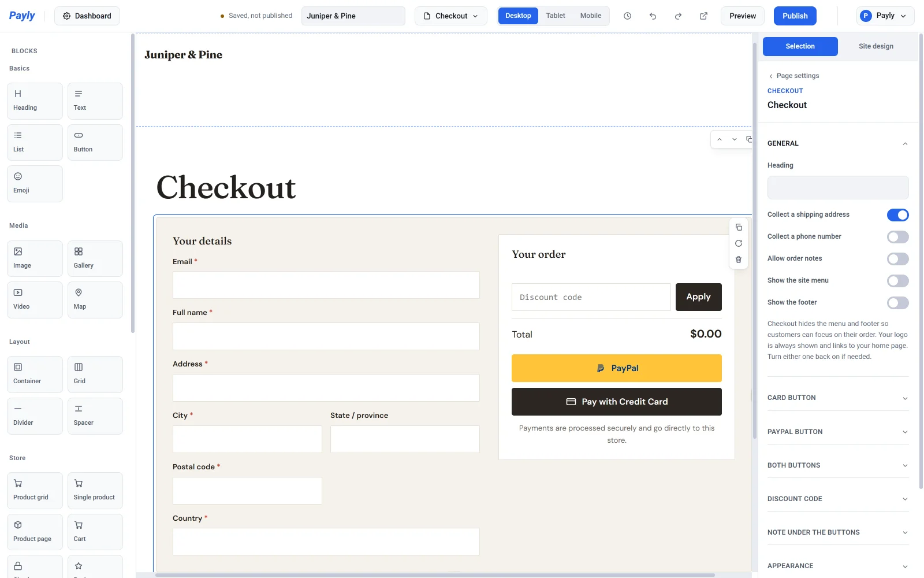Disable Collect a shipping address
Screen dimensions: 924x578
tap(898, 215)
